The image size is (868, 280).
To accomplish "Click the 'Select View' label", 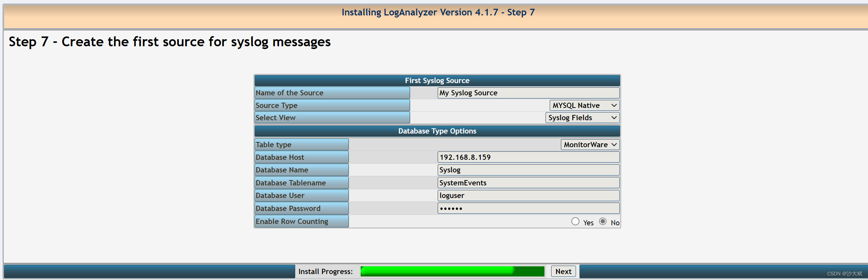I will click(x=332, y=118).
